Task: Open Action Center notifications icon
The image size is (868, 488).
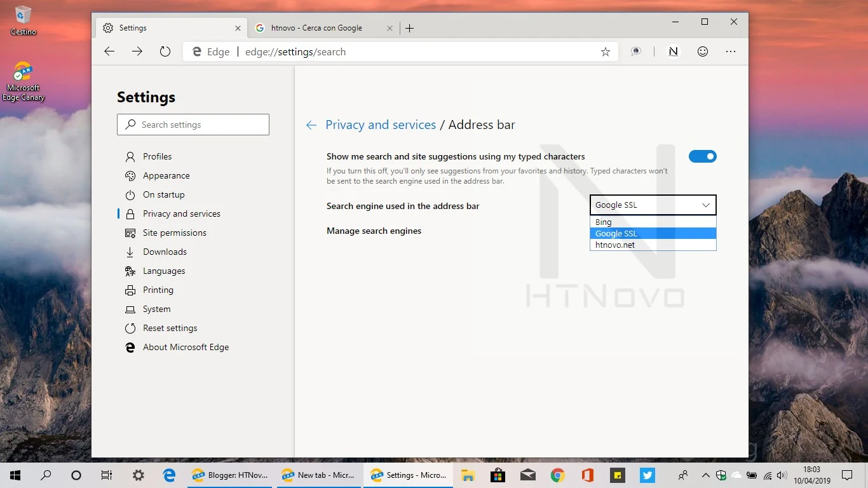Action: (x=847, y=475)
